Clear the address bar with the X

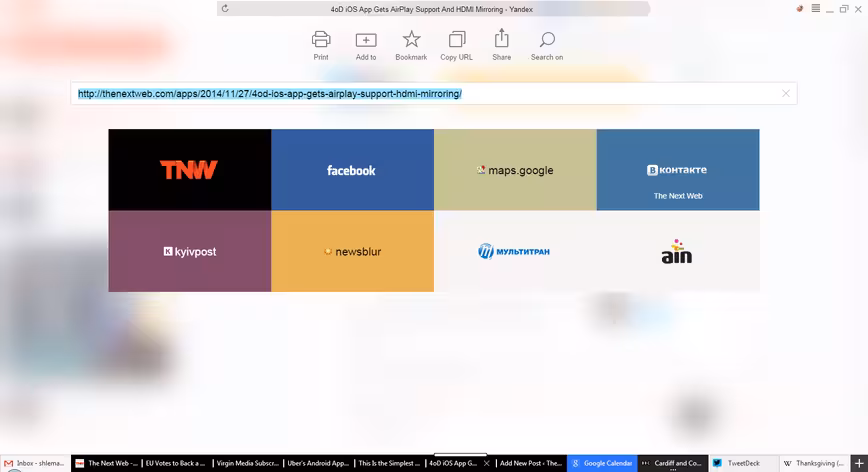coord(786,94)
